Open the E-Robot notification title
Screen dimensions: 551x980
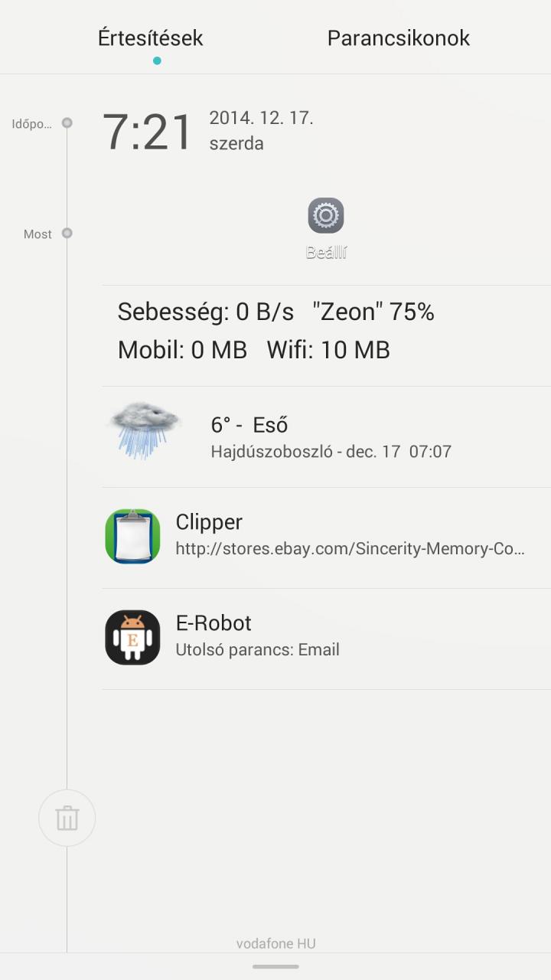[x=214, y=622]
